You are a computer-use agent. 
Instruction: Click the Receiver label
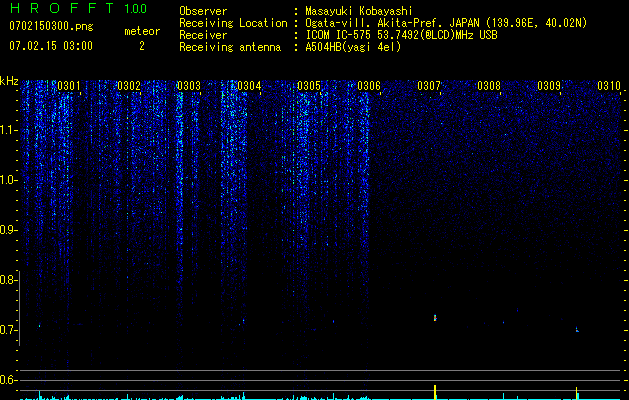203,35
